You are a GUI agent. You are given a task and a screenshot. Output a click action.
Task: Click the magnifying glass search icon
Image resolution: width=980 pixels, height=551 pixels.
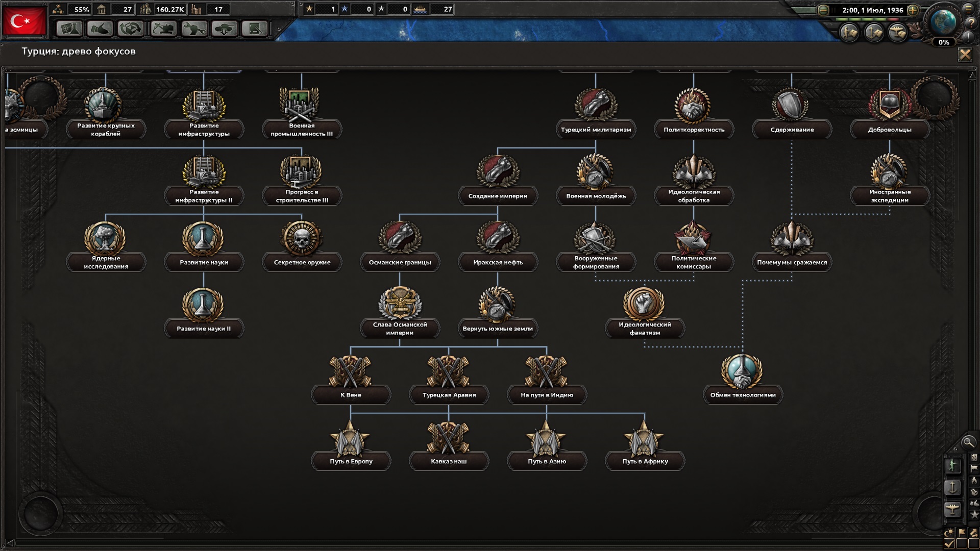(x=968, y=442)
